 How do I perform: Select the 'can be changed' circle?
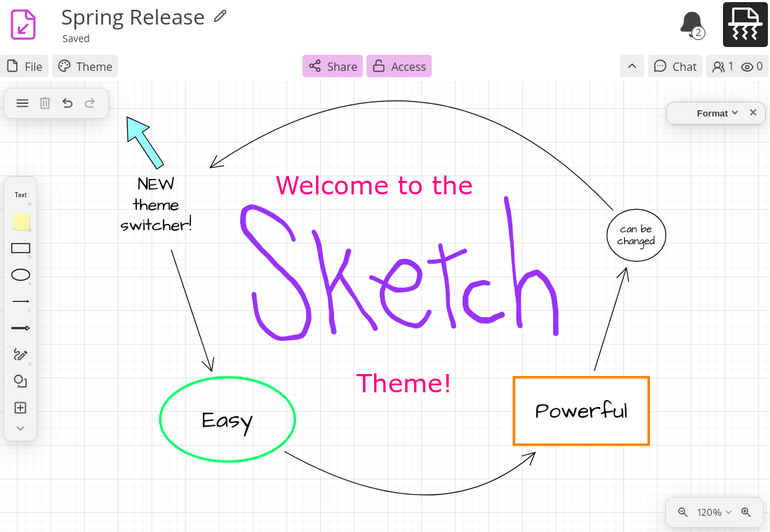[x=637, y=235]
